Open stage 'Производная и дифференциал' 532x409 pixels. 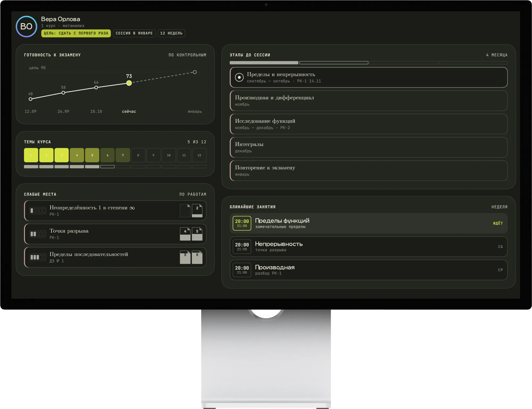369,101
